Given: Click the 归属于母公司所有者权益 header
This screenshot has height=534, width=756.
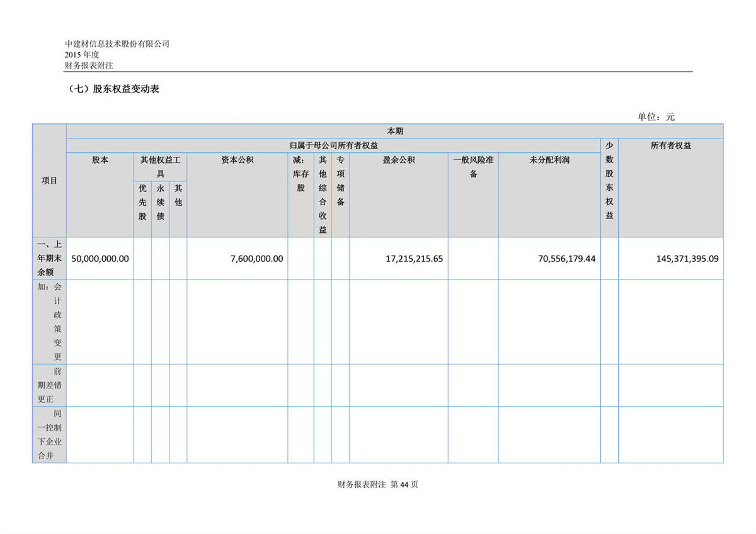Looking at the screenshot, I should pyautogui.click(x=333, y=145).
